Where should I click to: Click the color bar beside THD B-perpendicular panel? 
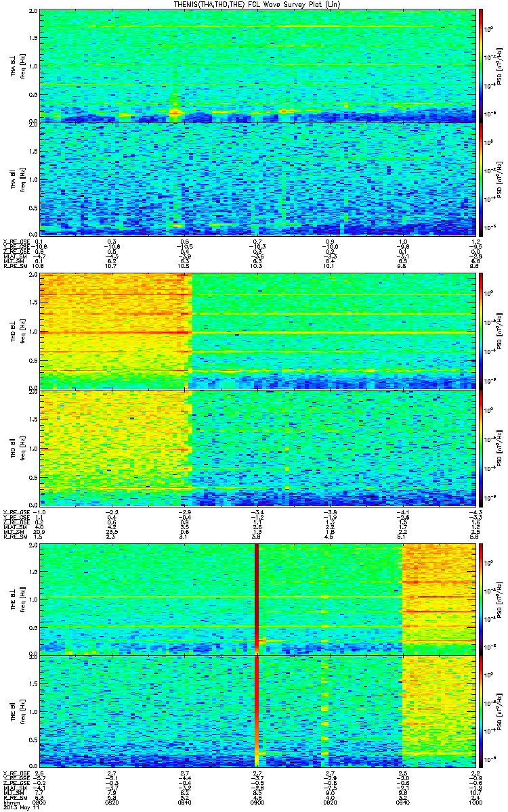482,331
